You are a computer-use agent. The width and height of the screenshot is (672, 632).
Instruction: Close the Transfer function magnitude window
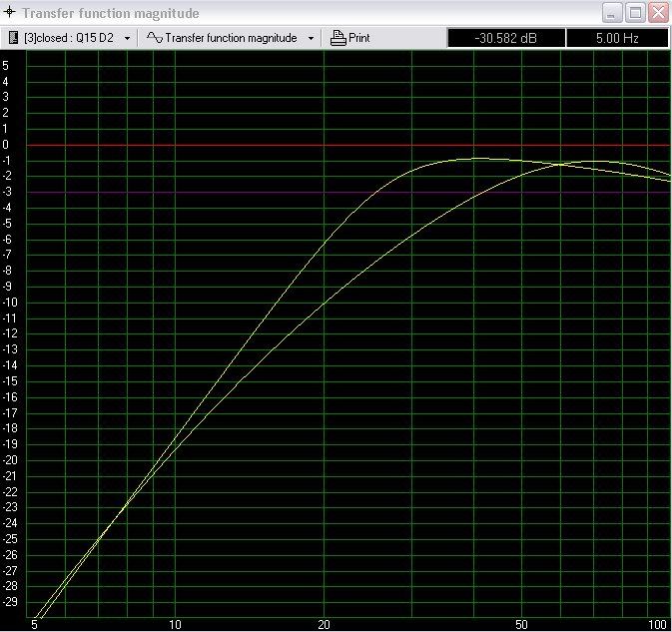pyautogui.click(x=658, y=13)
